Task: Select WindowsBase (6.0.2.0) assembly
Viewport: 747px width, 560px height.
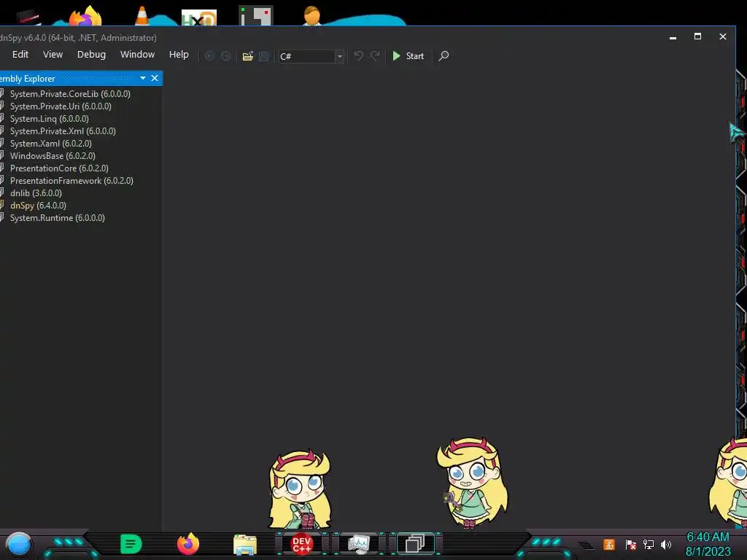Action: coord(53,156)
